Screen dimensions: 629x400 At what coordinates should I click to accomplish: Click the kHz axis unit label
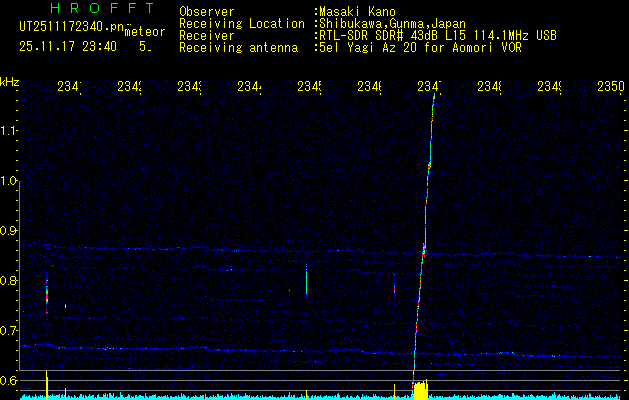[x=10, y=81]
